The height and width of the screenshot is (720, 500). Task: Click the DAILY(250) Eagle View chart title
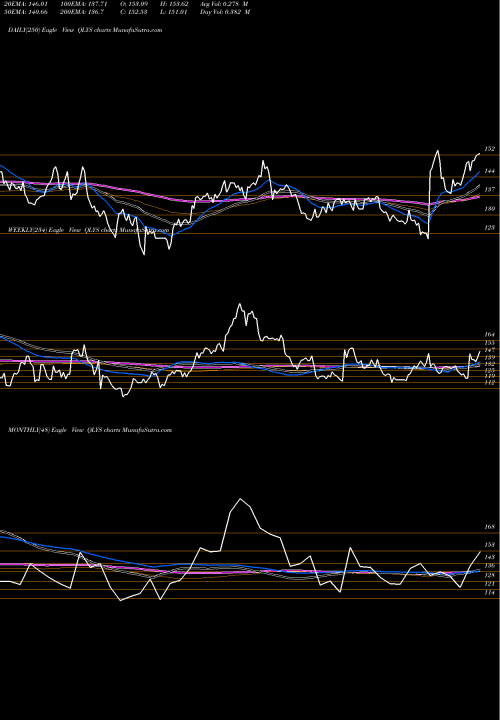coord(85,30)
